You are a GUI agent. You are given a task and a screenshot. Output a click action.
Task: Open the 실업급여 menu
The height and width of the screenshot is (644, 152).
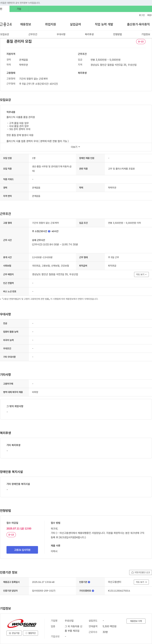(75, 24)
